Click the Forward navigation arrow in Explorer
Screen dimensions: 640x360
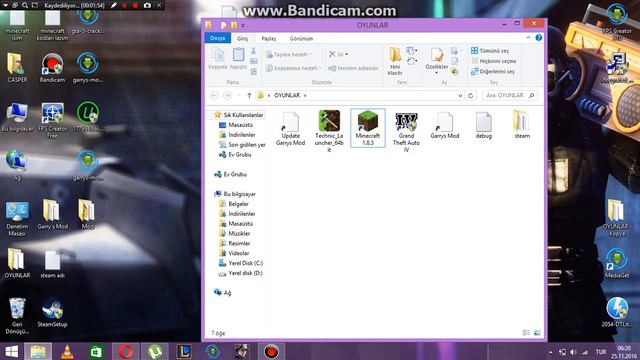click(228, 95)
